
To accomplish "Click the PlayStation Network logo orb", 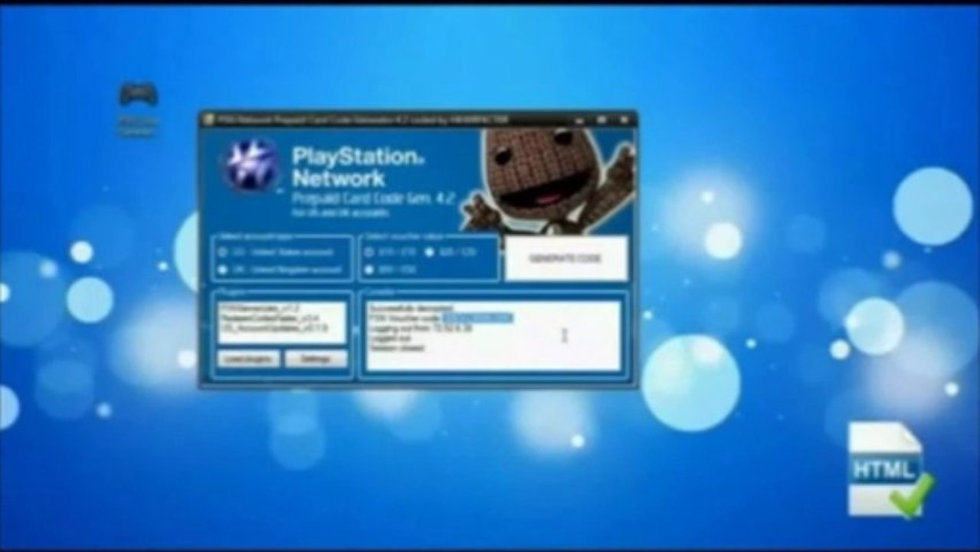I will (251, 164).
